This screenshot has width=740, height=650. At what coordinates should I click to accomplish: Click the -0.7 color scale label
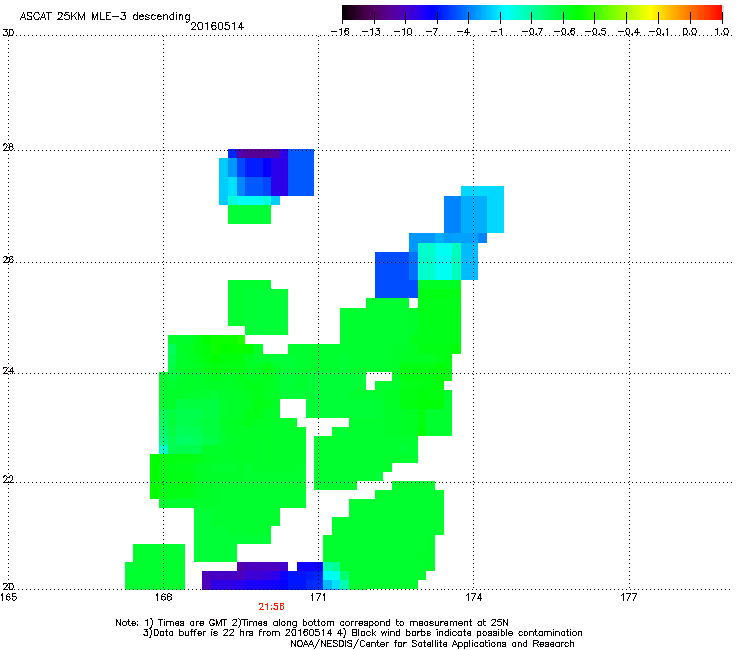[x=531, y=32]
